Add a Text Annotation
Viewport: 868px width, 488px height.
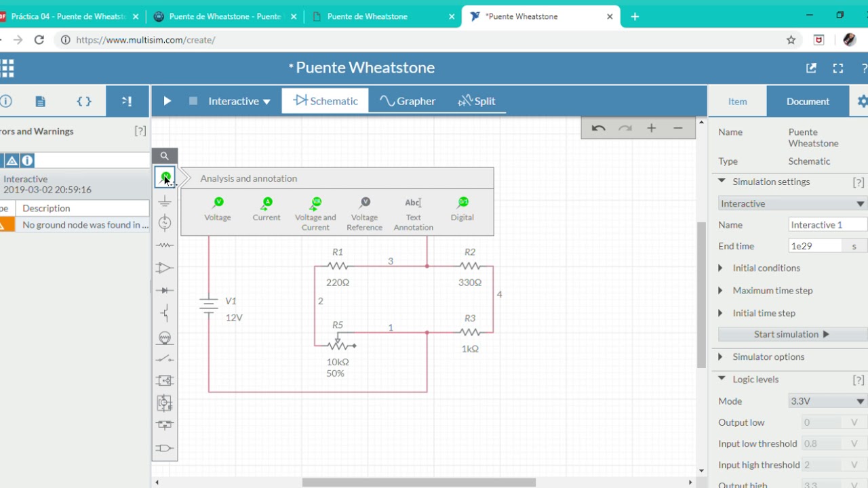click(413, 213)
